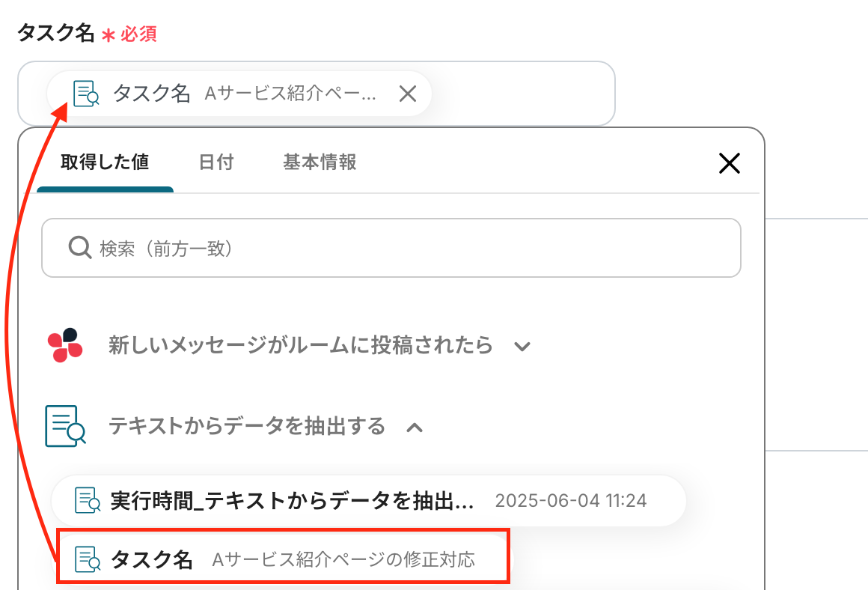Switch to the 日付 tab
Screen dimensions: 868x590
216,162
